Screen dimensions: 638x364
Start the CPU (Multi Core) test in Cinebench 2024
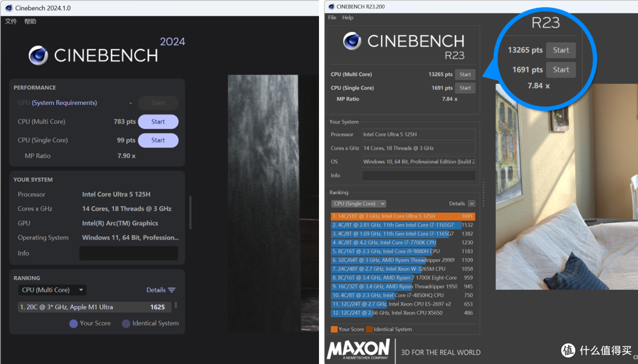[x=158, y=122]
